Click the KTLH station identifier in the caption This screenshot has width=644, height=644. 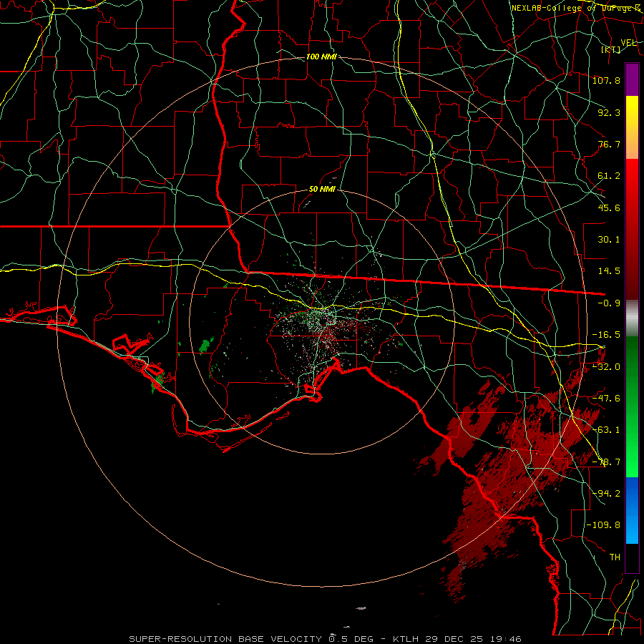click(406, 639)
